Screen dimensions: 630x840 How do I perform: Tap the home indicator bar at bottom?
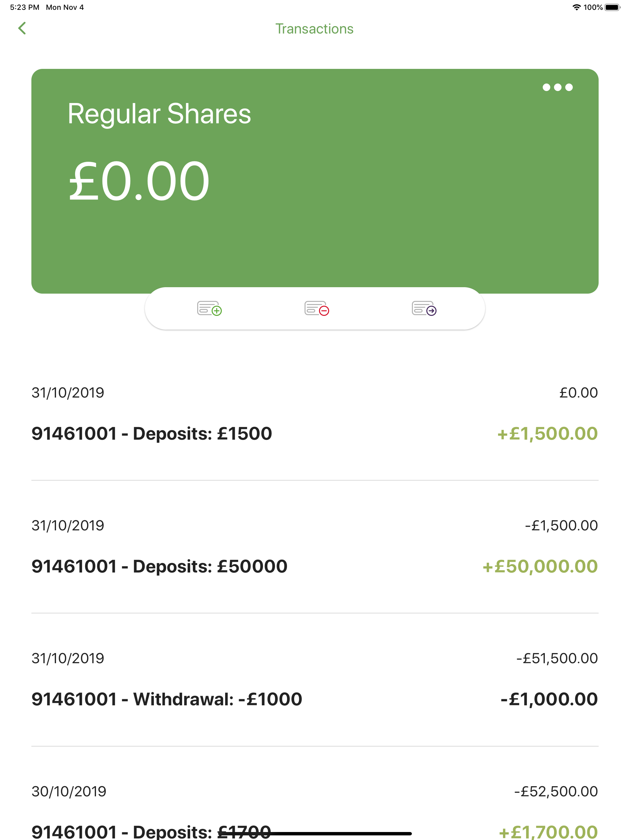point(315,834)
